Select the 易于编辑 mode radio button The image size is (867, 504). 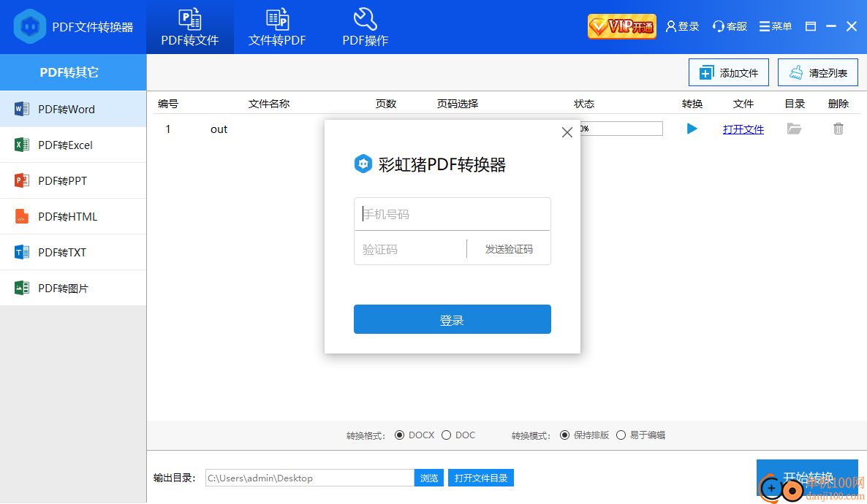pyautogui.click(x=621, y=435)
